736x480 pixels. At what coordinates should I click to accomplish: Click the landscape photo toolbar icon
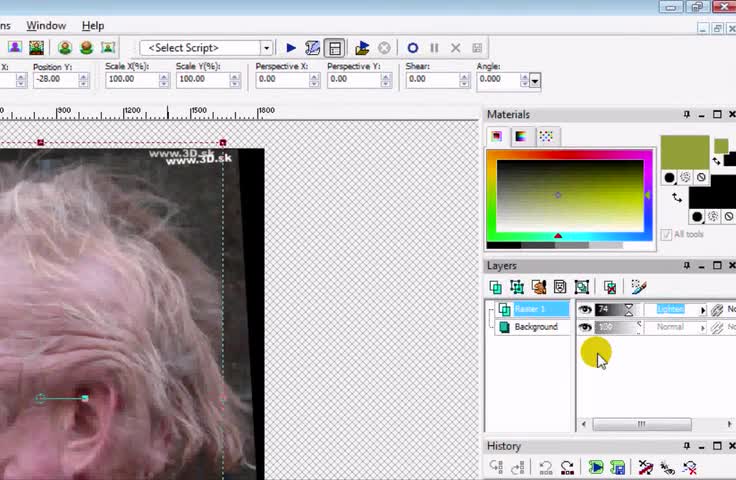click(36, 47)
